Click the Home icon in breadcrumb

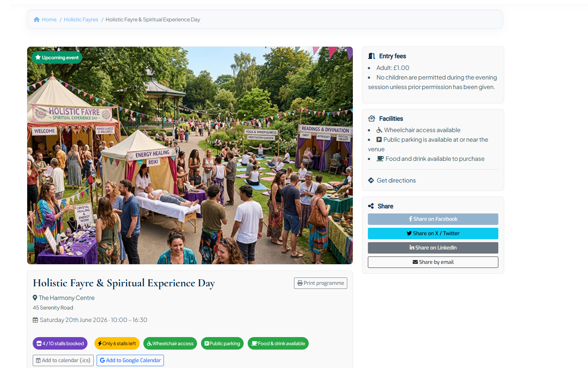coord(37,20)
